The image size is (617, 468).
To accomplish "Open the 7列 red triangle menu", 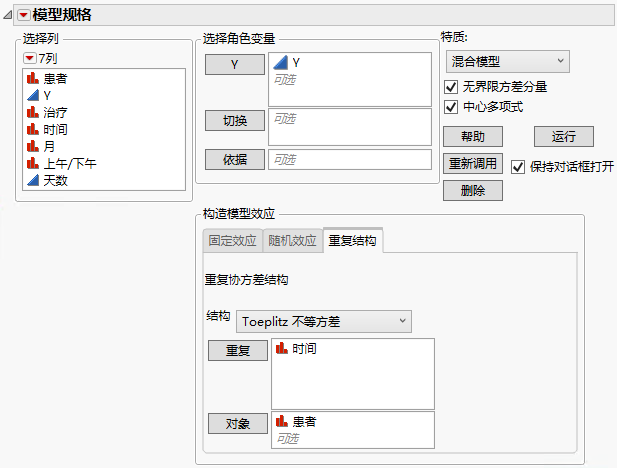I will [28, 59].
